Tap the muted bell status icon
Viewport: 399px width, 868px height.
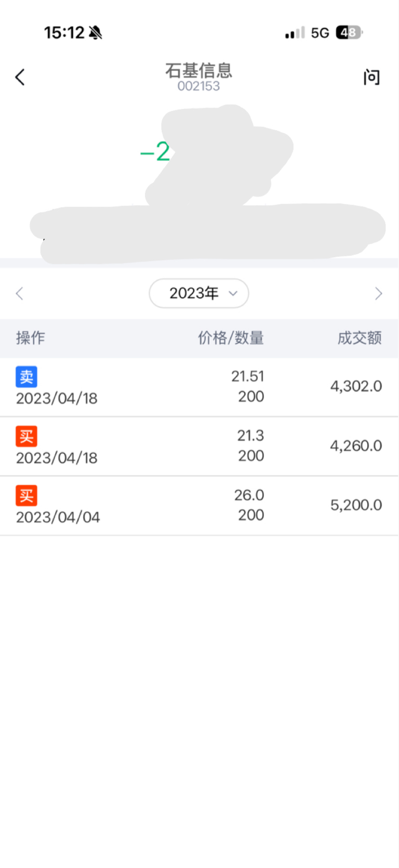96,33
